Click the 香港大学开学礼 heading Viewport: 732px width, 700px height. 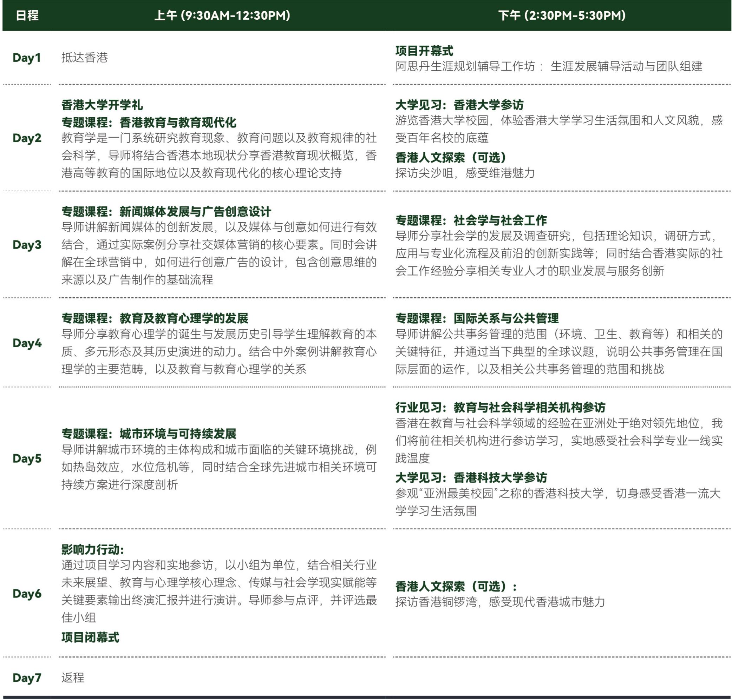click(x=102, y=105)
